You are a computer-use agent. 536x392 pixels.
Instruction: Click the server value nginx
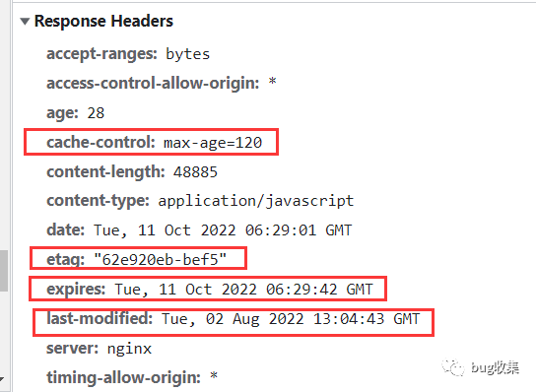click(129, 349)
